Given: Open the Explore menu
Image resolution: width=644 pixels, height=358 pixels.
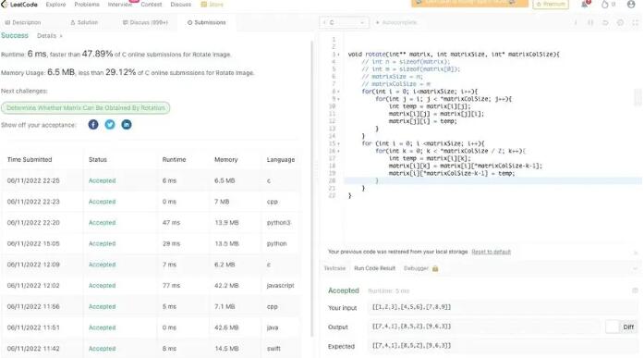Looking at the screenshot, I should pyautogui.click(x=55, y=5).
